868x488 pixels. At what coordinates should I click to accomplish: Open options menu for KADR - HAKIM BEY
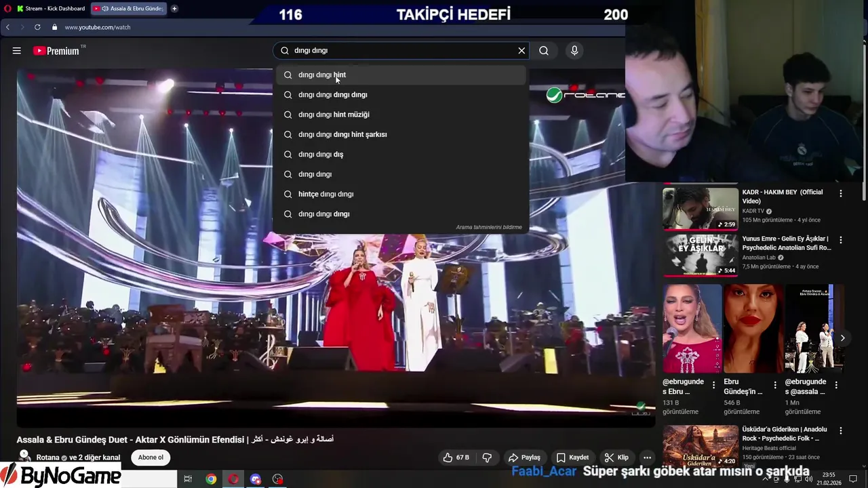point(841,193)
